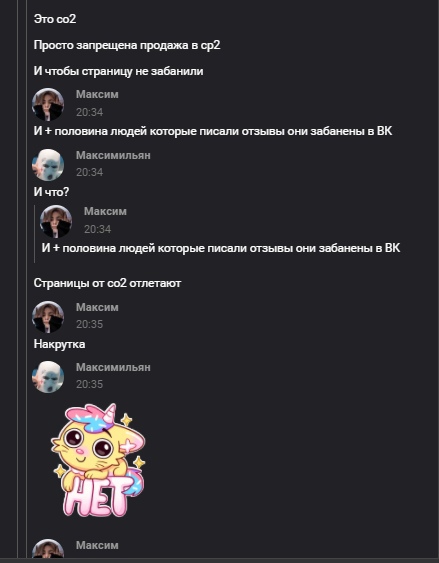Open Максимильян name link above 'И что?'
Viewport: 439px width, 563px height.
(x=113, y=155)
